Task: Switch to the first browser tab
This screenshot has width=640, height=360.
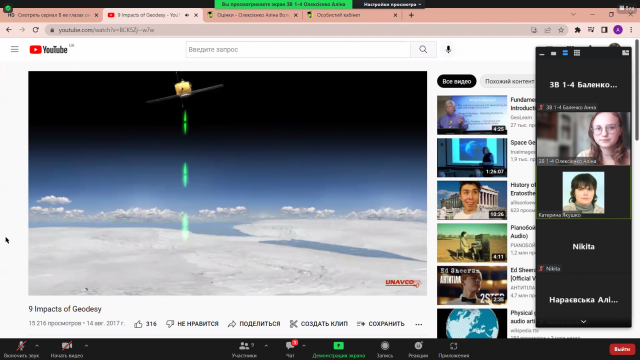Action: tap(53, 15)
